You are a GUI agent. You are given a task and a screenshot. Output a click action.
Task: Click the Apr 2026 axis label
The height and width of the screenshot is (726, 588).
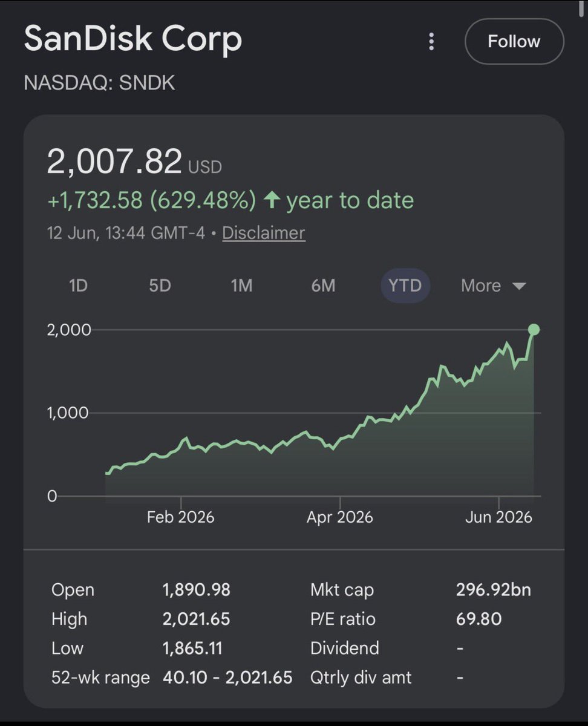[x=339, y=517]
